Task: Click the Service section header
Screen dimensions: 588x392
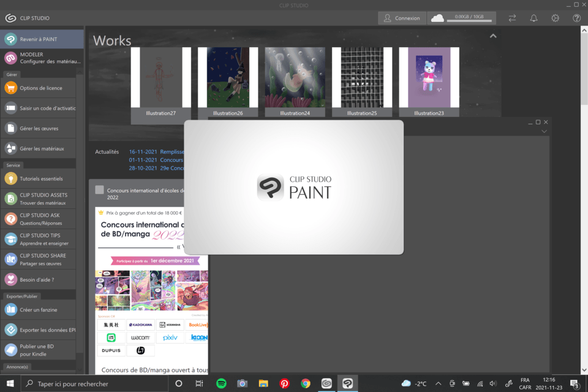Action: pos(13,165)
